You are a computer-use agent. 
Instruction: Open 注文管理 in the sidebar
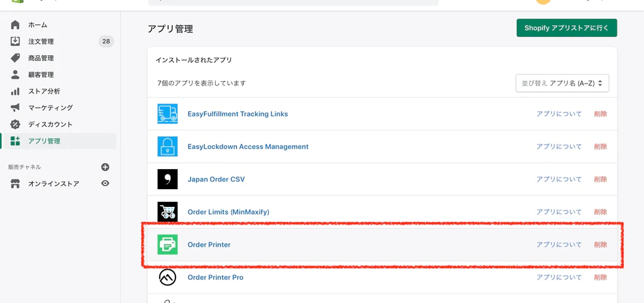click(x=41, y=41)
